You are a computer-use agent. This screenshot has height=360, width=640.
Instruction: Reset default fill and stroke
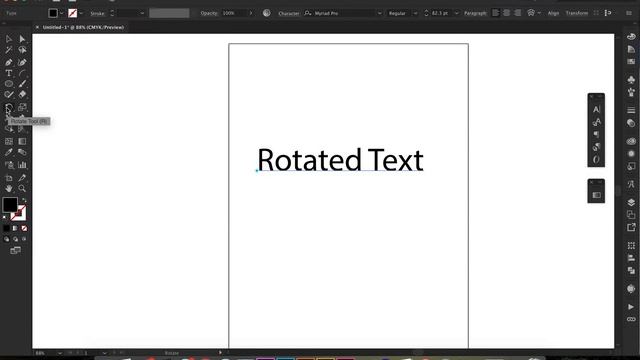(4, 217)
